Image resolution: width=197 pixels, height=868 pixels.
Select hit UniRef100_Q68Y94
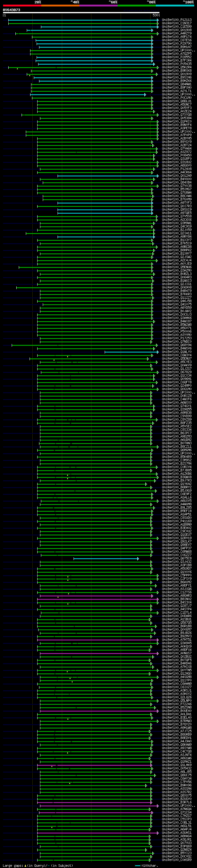pos(177,345)
